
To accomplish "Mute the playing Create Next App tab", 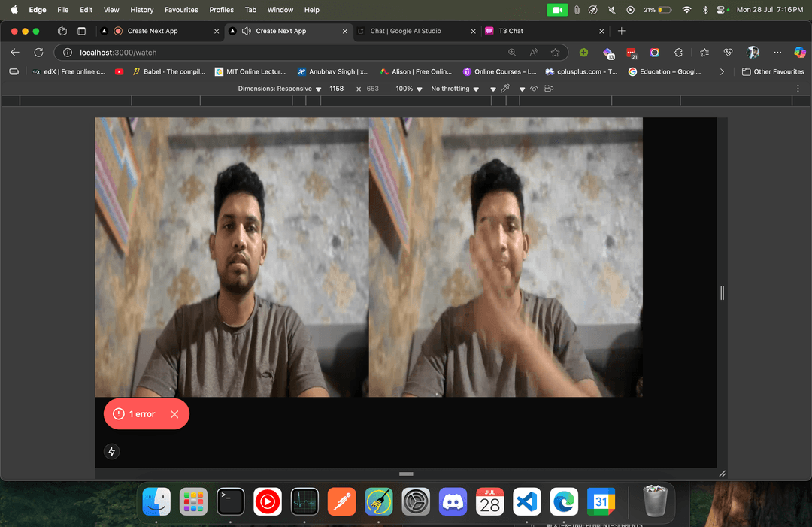I will [246, 31].
